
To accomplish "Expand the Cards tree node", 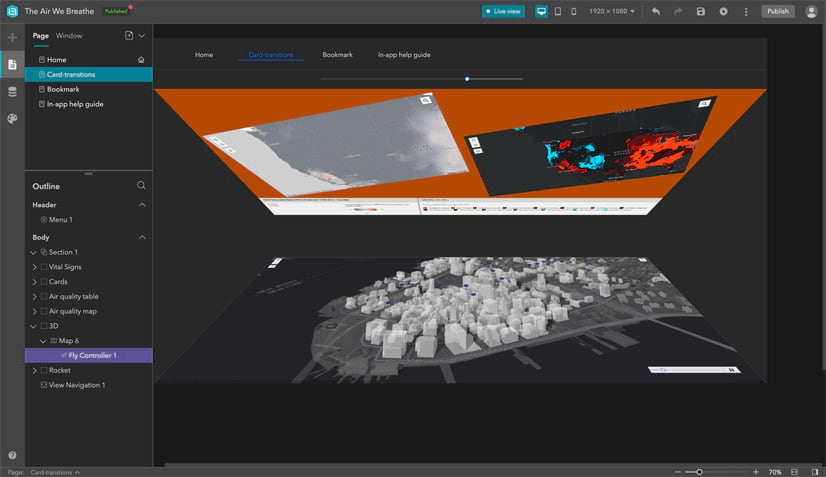I will tap(34, 282).
